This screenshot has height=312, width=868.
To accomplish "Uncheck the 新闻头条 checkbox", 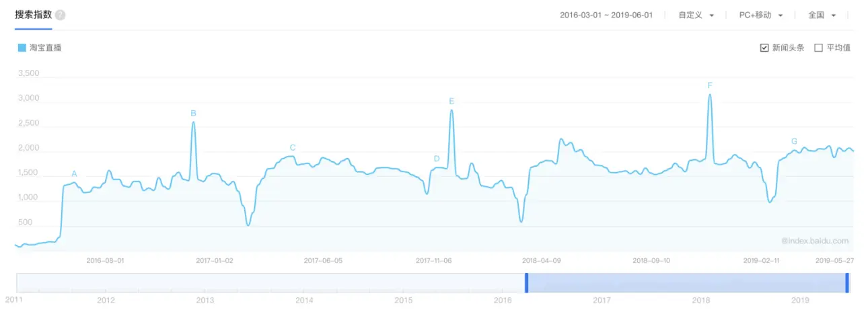I will [764, 48].
